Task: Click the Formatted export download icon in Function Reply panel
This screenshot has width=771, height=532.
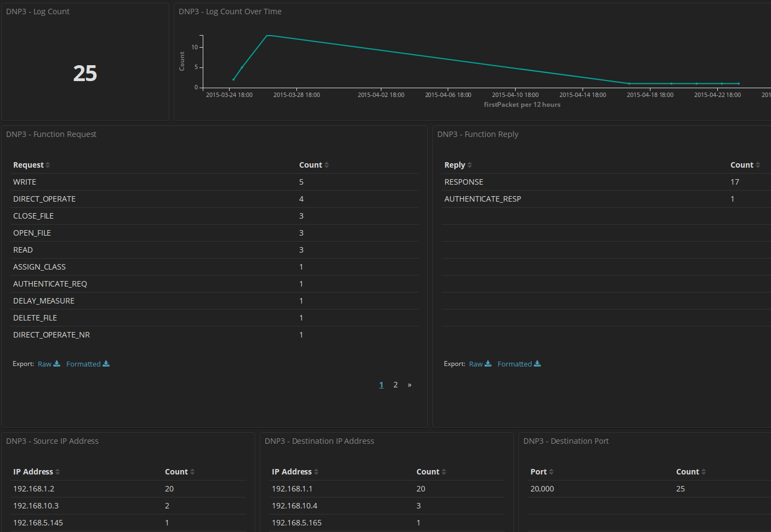Action: pos(538,363)
